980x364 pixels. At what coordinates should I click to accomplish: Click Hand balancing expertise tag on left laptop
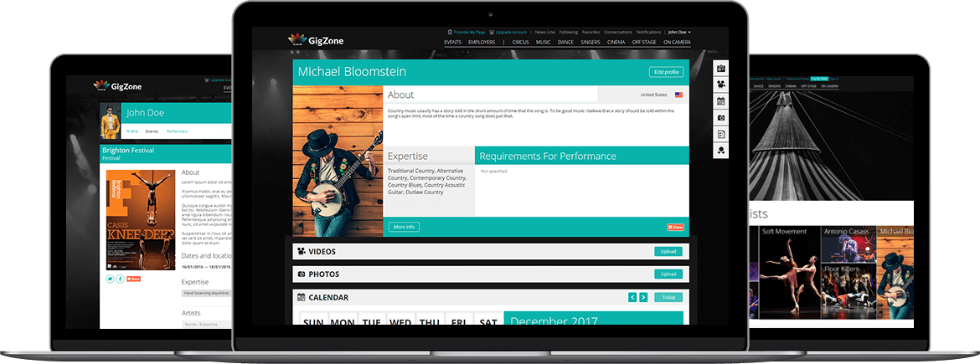coord(206,293)
